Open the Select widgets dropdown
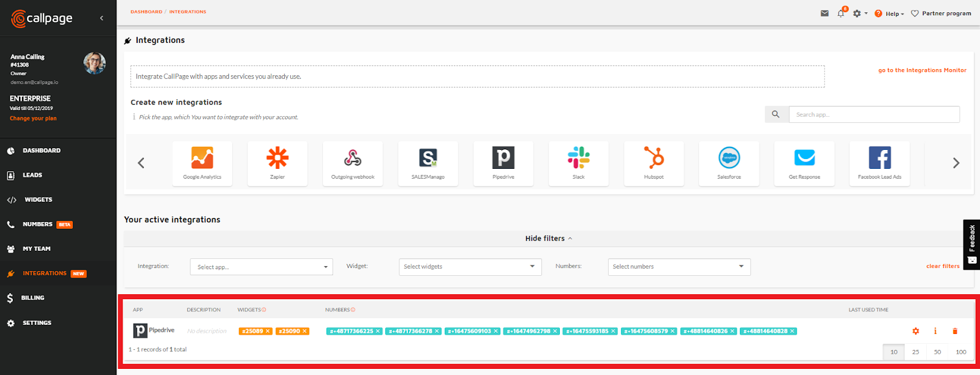The height and width of the screenshot is (375, 980). tap(470, 267)
